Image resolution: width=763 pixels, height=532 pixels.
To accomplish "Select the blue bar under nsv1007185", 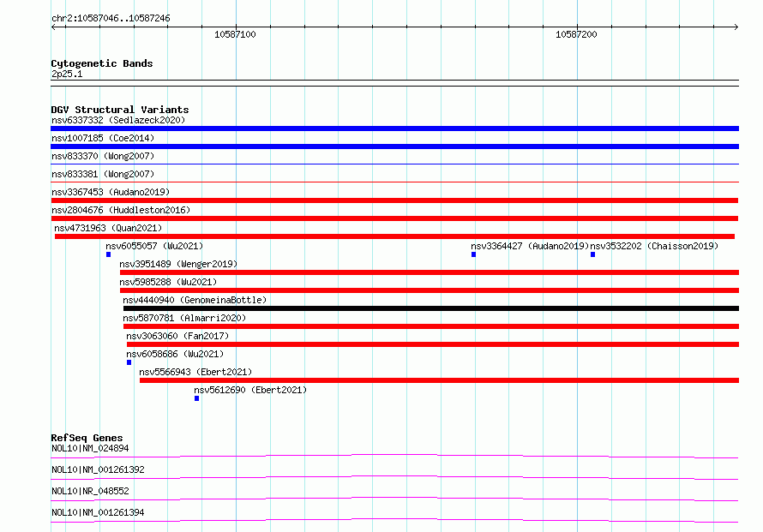I will [x=394, y=146].
